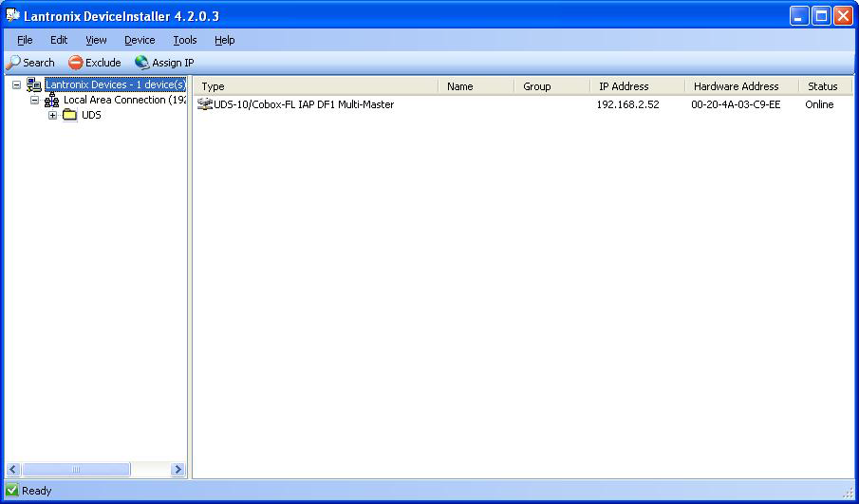Collapse the Local Area Connection node

[34, 101]
